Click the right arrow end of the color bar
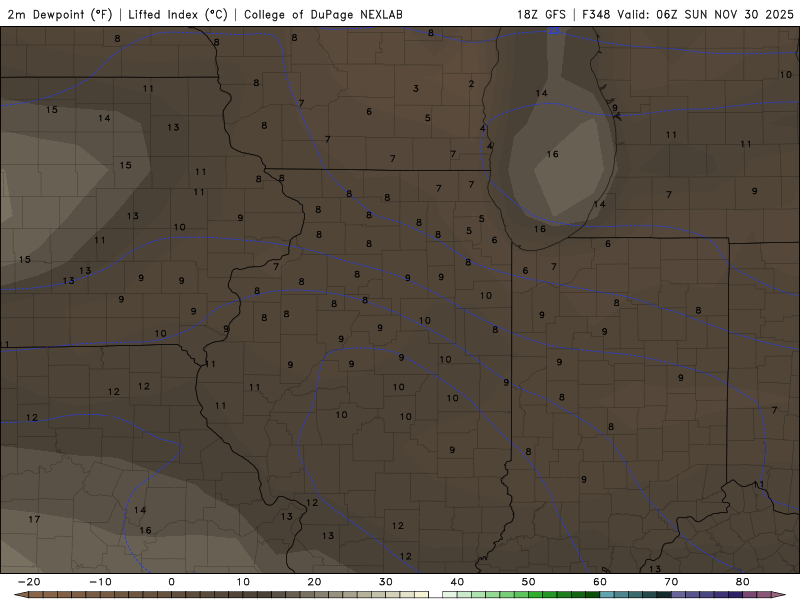The image size is (800, 600). tap(779, 595)
